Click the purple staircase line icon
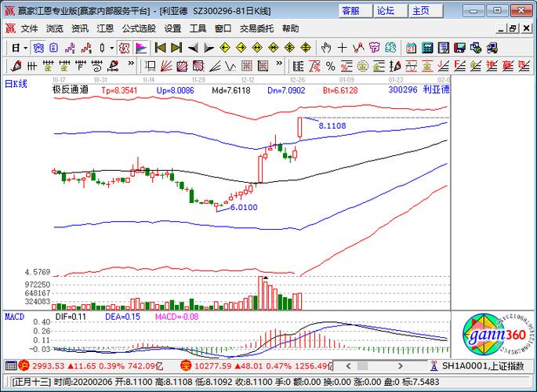The width and height of the screenshot is (537, 392). coord(70,48)
